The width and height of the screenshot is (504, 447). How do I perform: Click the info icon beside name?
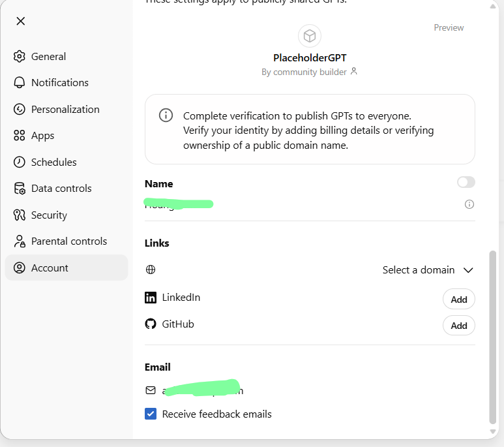click(469, 204)
